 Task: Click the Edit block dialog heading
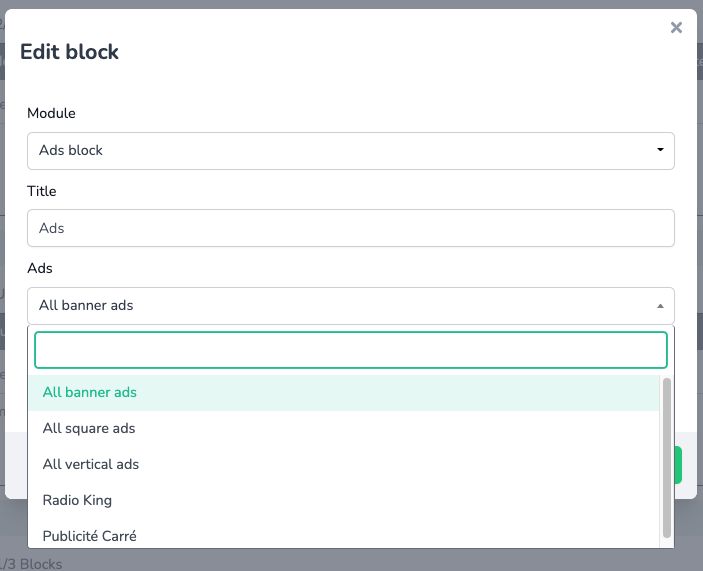[x=70, y=52]
